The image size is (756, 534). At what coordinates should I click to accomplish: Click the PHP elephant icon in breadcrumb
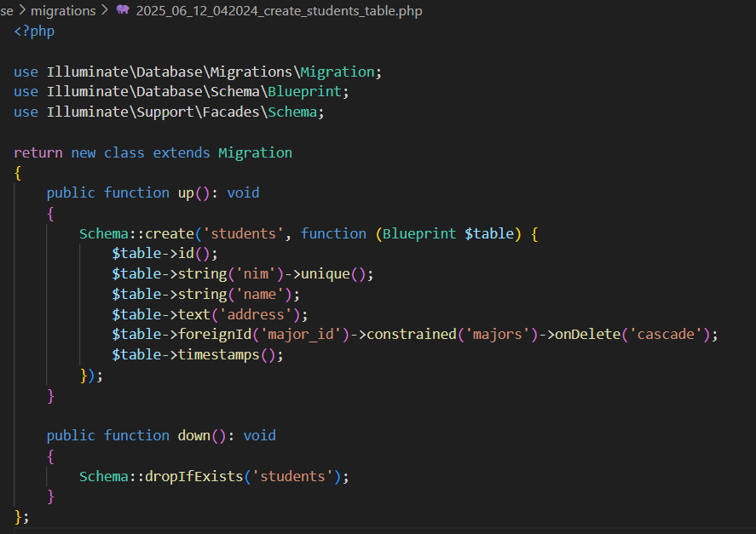123,10
